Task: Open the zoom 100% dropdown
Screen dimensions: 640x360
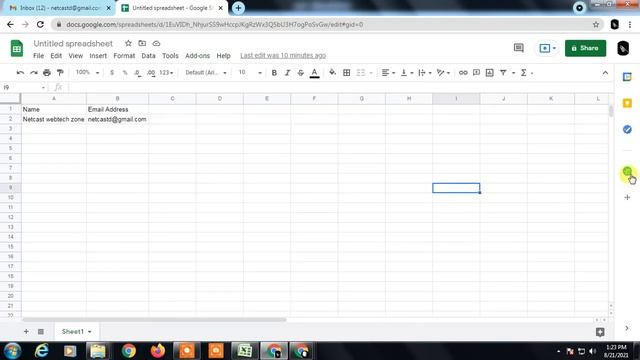Action: click(87, 73)
